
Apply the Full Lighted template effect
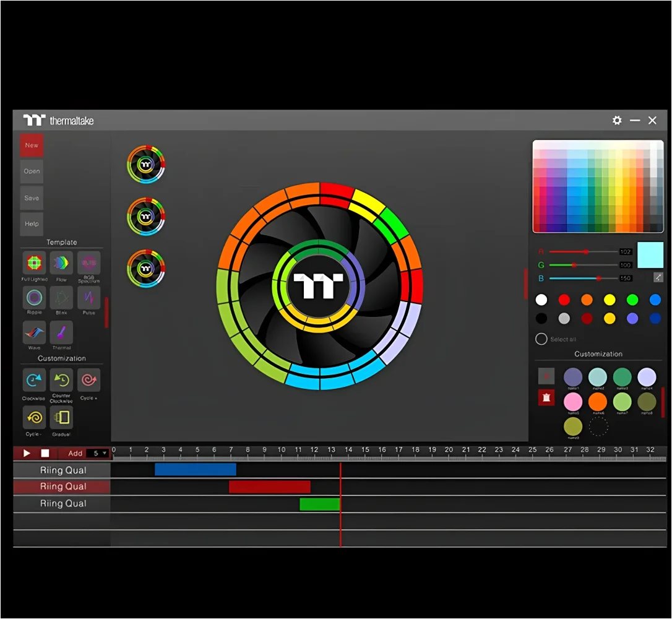[x=34, y=262]
